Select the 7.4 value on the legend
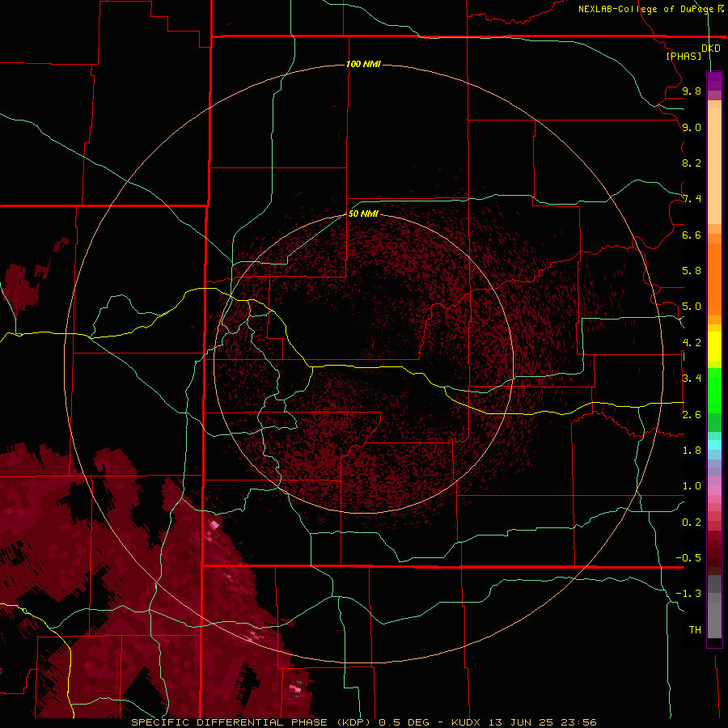 click(692, 199)
